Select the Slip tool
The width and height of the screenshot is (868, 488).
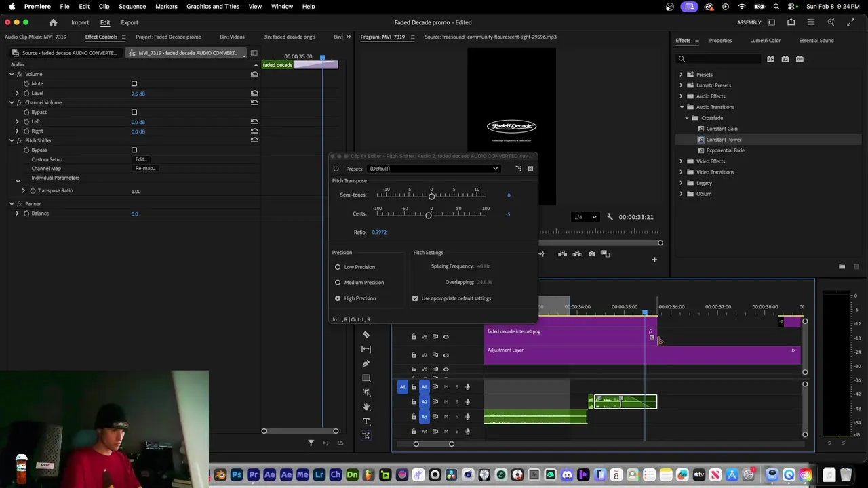click(366, 349)
